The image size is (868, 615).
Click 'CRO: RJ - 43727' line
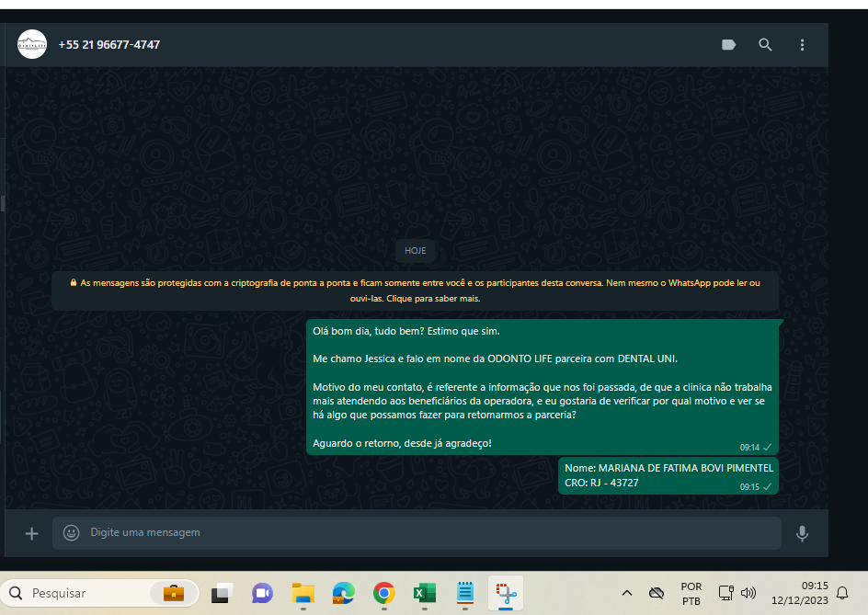(601, 483)
